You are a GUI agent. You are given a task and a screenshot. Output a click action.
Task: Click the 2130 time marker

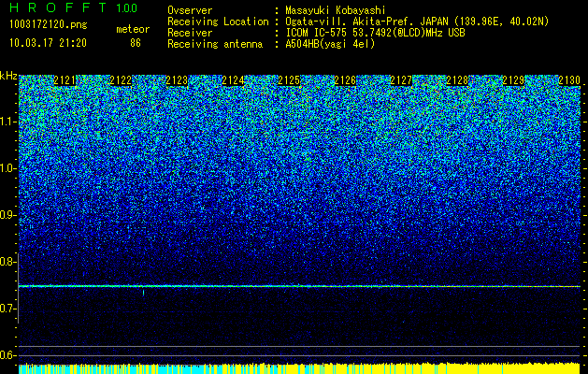pyautogui.click(x=569, y=80)
